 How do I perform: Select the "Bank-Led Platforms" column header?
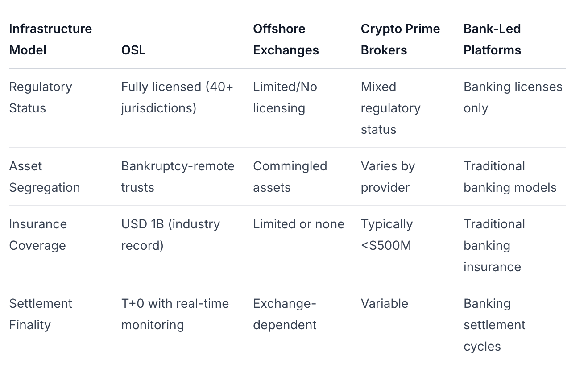pos(492,39)
